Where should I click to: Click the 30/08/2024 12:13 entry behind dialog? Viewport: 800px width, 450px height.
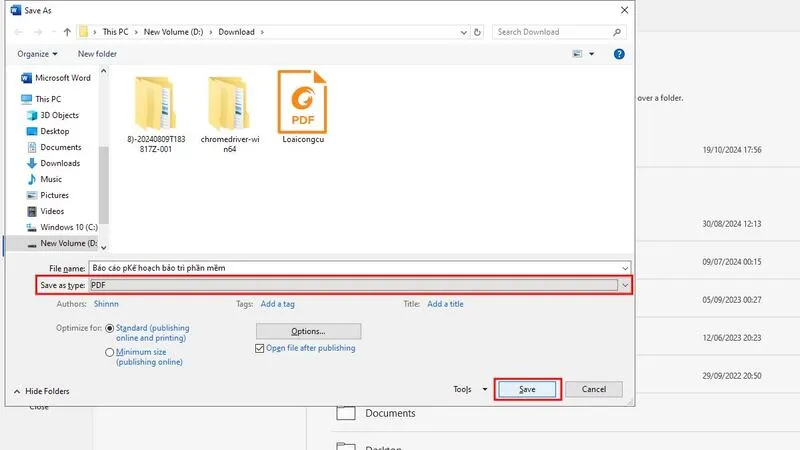tap(732, 224)
